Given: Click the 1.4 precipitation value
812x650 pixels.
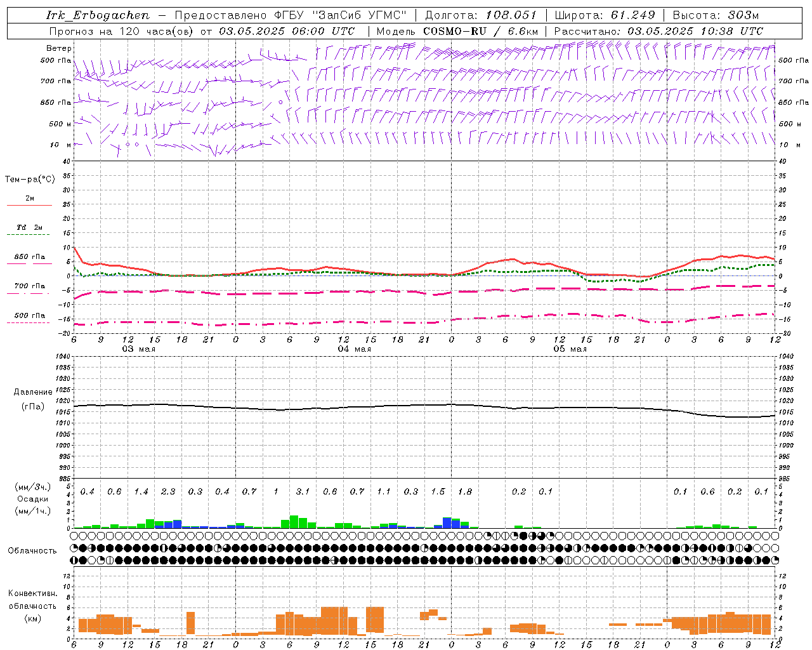Looking at the screenshot, I should click(x=141, y=492).
